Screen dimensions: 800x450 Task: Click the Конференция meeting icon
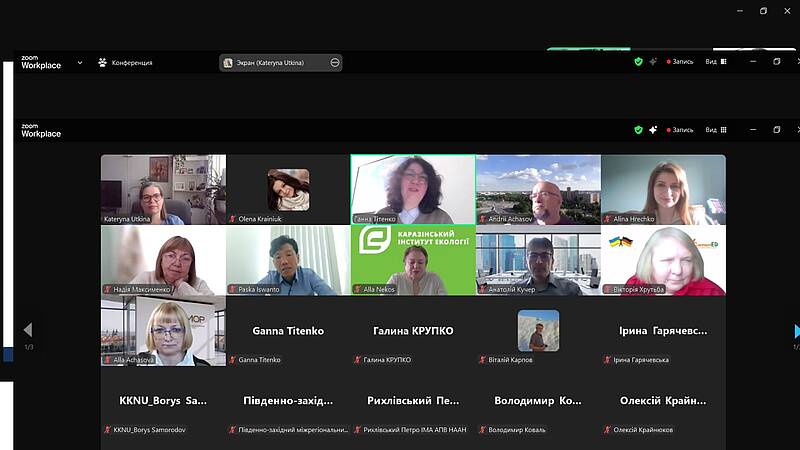pyautogui.click(x=102, y=62)
